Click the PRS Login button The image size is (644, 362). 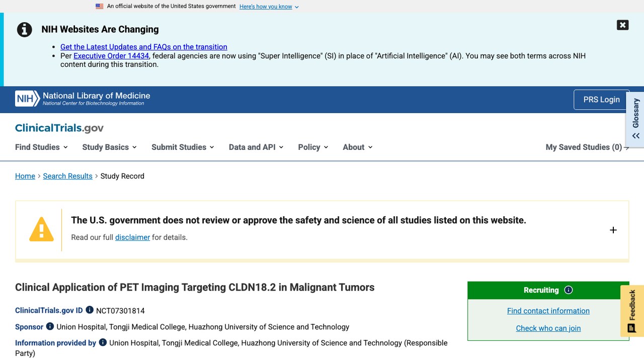click(x=601, y=100)
